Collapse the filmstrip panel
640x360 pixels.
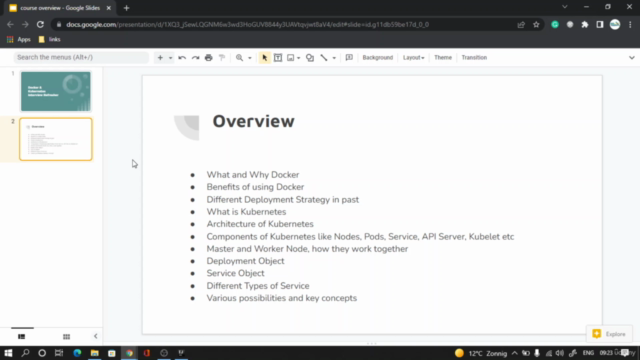pos(96,336)
